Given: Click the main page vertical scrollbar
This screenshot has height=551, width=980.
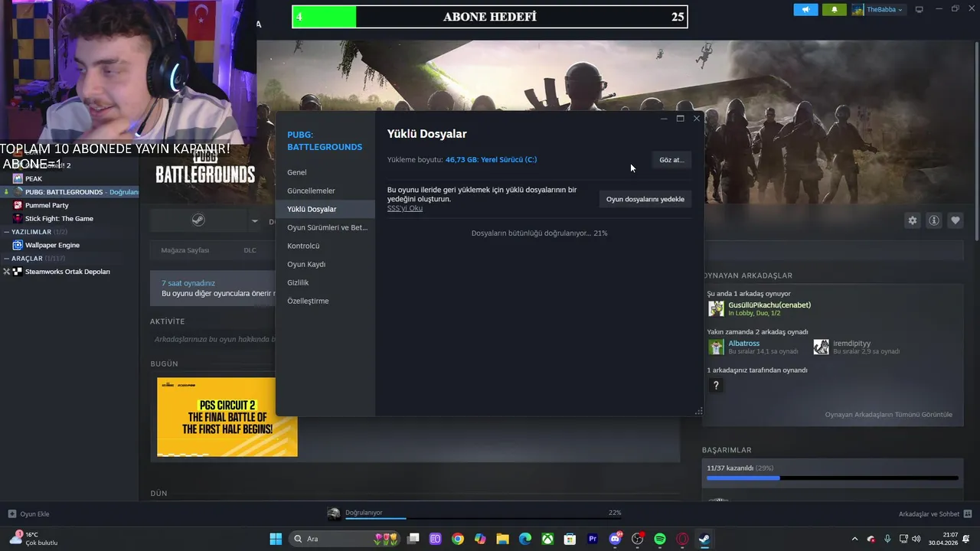Looking at the screenshot, I should click(975, 142).
